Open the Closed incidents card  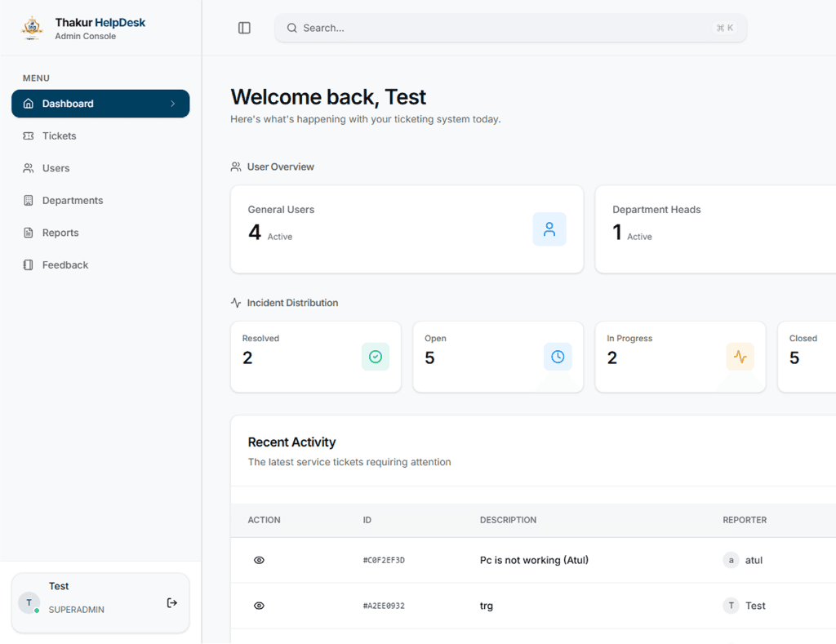(x=807, y=357)
